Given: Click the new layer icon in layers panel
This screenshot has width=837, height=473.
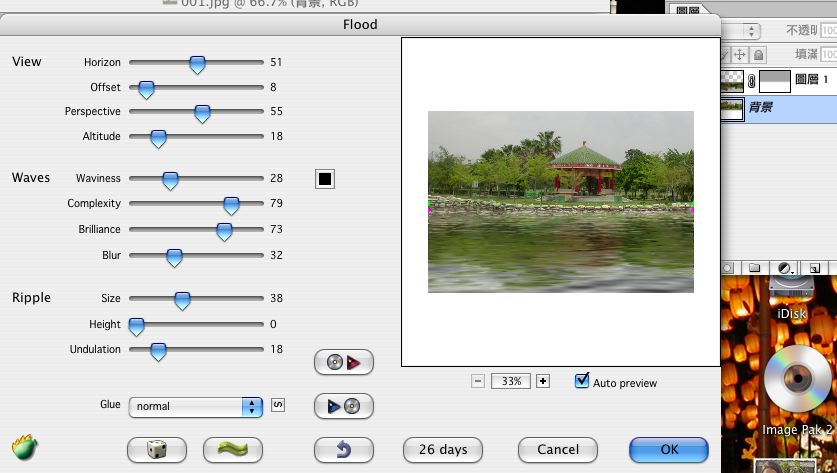Looking at the screenshot, I should [815, 267].
